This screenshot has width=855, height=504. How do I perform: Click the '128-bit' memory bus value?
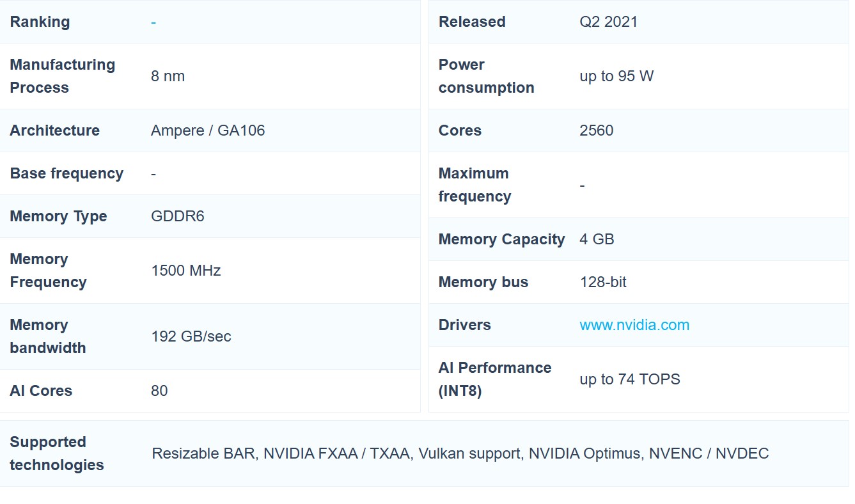tap(602, 282)
